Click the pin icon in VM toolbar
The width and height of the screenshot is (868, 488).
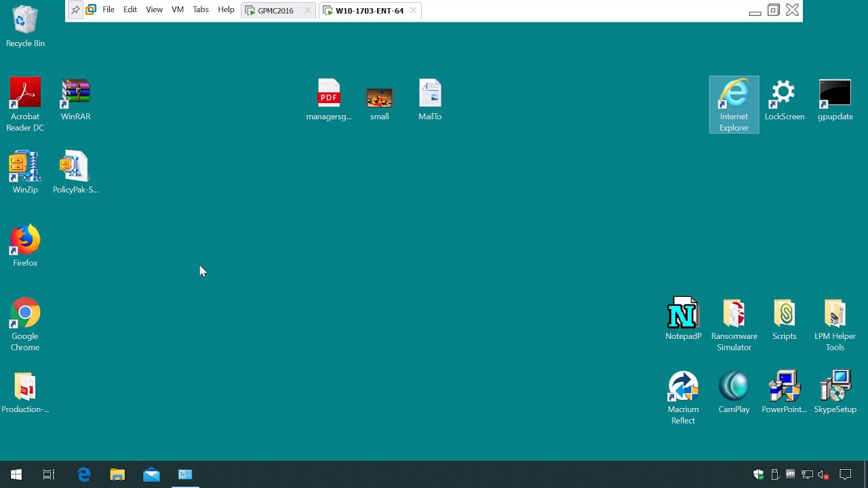(x=75, y=10)
